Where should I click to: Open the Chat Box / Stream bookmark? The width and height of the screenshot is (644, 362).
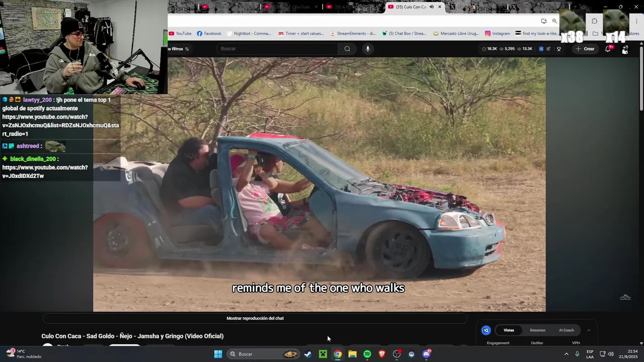point(404,34)
